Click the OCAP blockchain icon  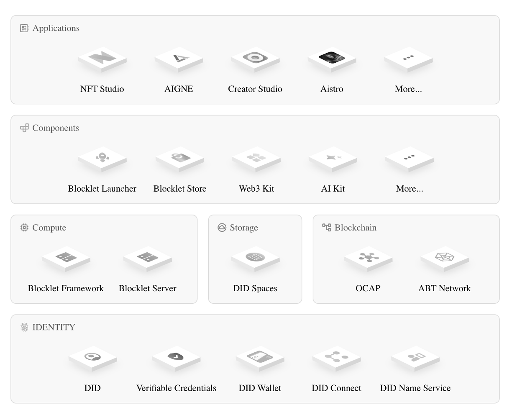[368, 258]
